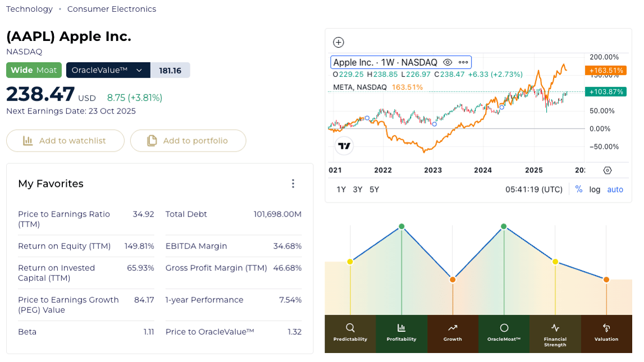The image size is (644, 362).
Task: Toggle auto scale on chart
Action: pyautogui.click(x=615, y=190)
